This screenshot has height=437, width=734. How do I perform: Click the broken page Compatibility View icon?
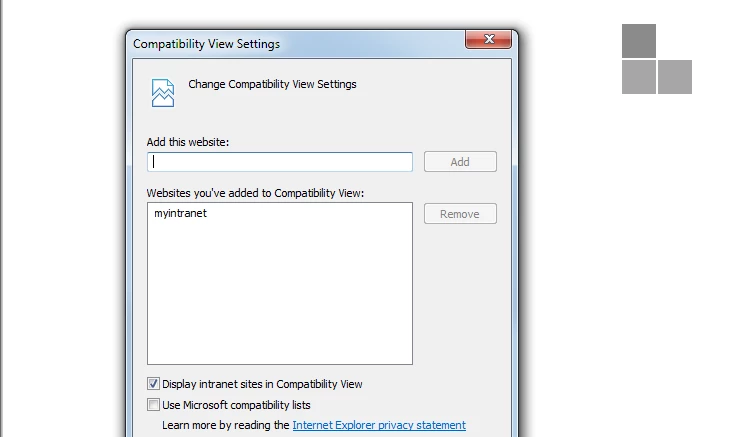click(163, 93)
